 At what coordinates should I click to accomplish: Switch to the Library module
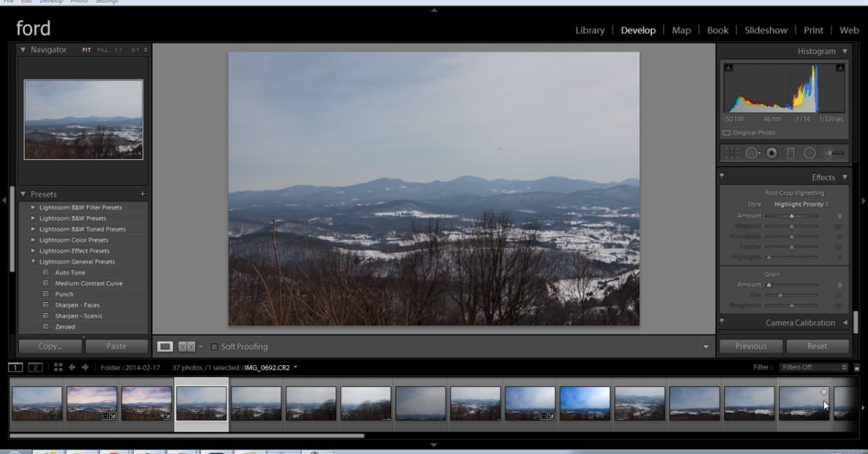(590, 30)
